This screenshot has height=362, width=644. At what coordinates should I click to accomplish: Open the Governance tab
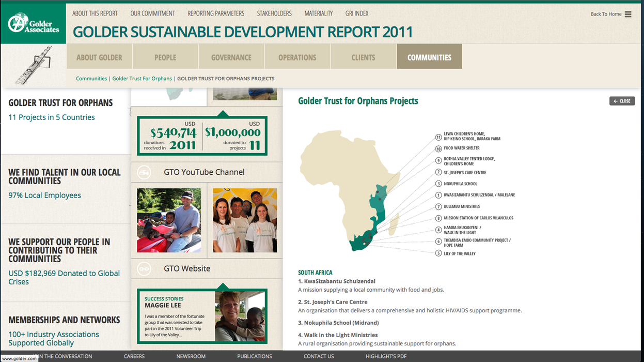point(231,57)
